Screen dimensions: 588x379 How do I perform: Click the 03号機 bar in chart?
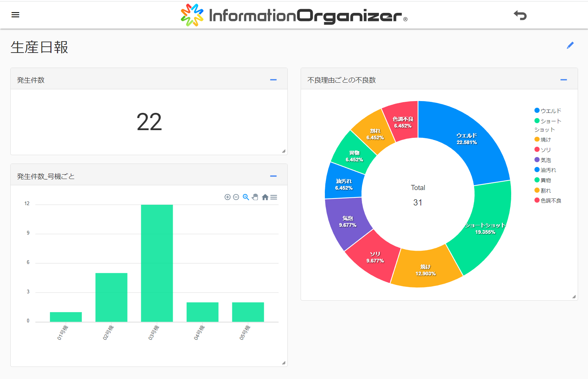(x=157, y=263)
